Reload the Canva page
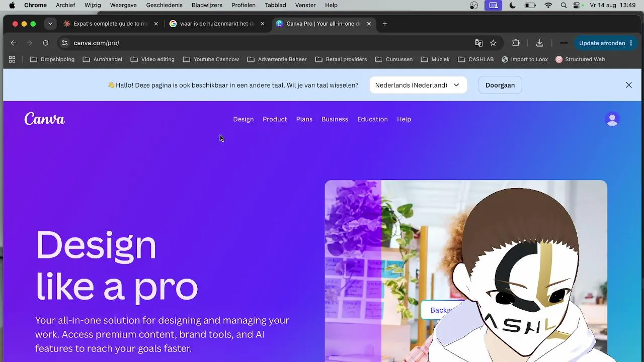This screenshot has height=362, width=644. (46, 43)
